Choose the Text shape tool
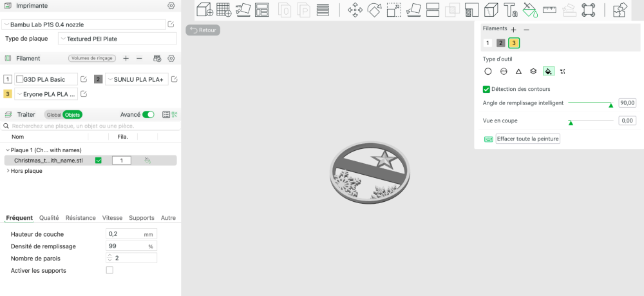The width and height of the screenshot is (644, 296). [511, 10]
